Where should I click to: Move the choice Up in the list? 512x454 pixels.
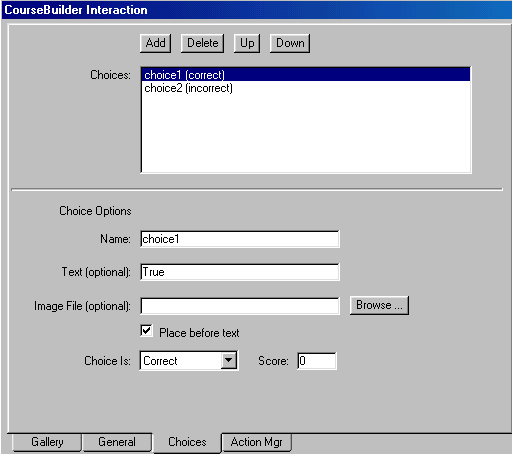247,43
